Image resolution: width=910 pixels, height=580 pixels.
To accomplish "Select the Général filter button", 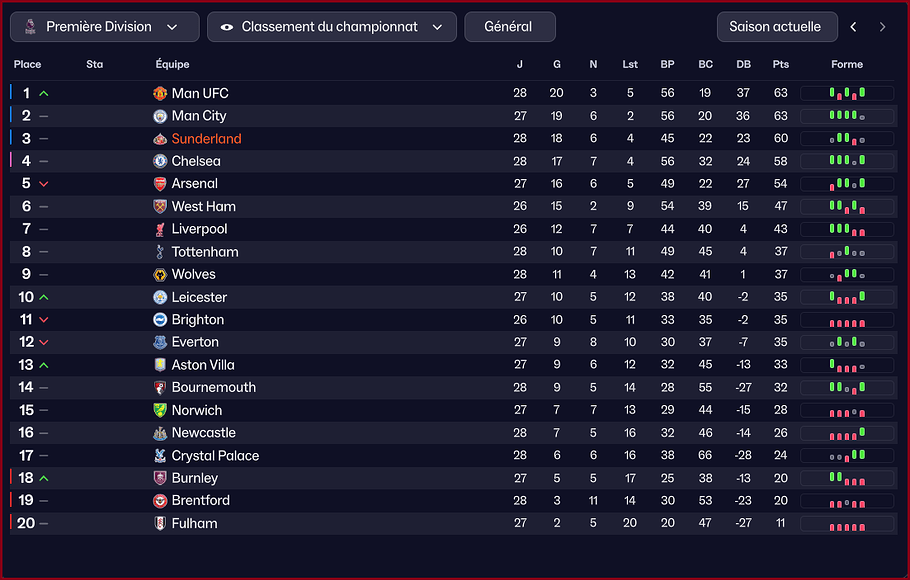I will pos(509,27).
